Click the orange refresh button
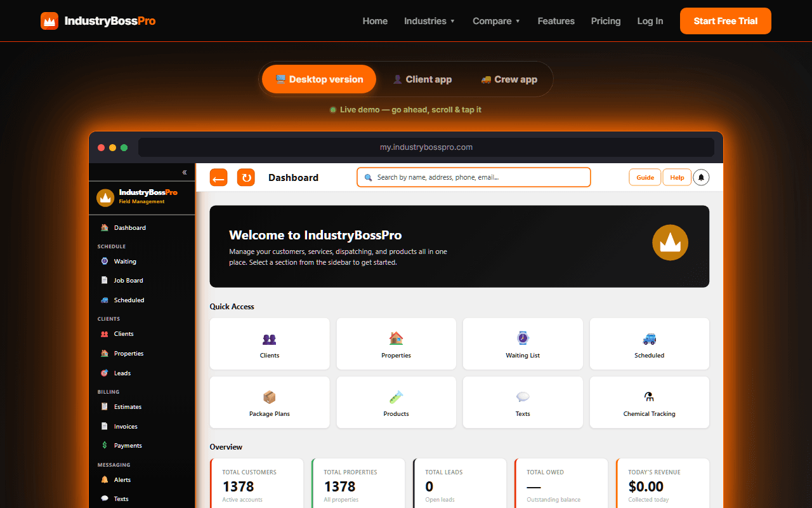This screenshot has height=508, width=812. pos(246,178)
